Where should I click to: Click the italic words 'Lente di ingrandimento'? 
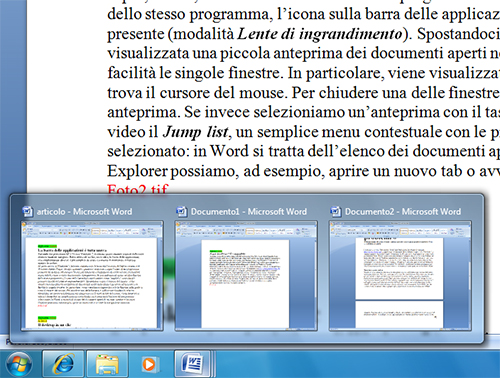[x=320, y=34]
